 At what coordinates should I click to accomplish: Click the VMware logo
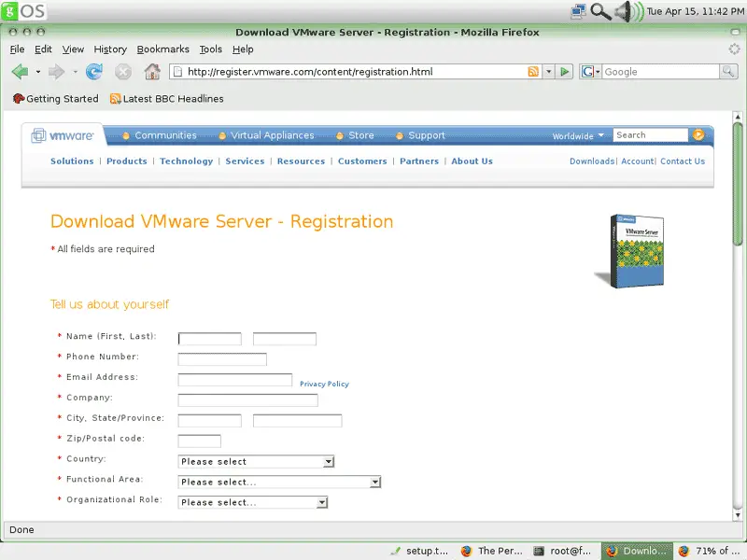point(63,135)
